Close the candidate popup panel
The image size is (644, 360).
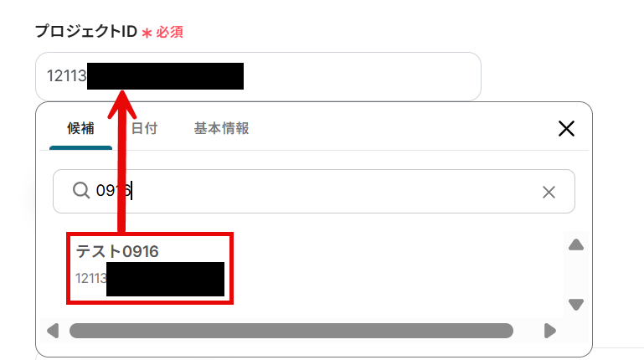(566, 128)
